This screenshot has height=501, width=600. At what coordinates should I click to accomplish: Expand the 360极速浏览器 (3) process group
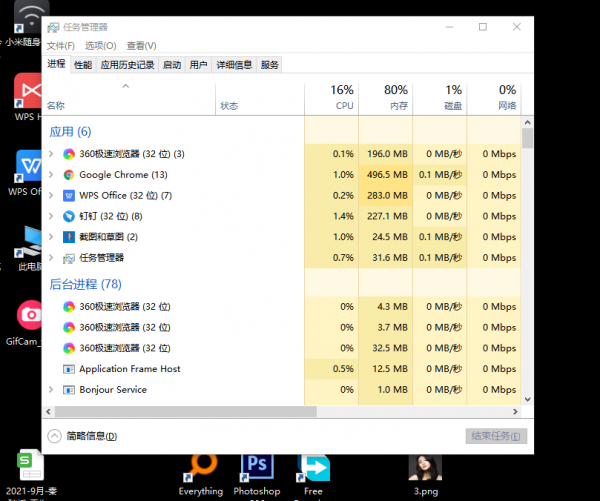tap(51, 154)
